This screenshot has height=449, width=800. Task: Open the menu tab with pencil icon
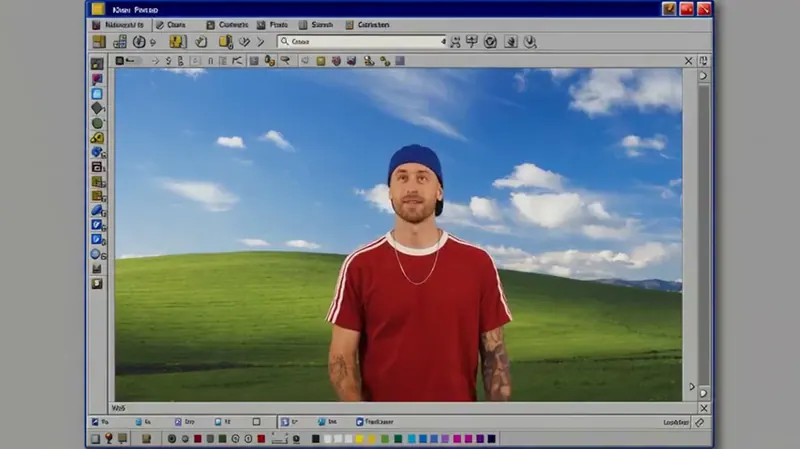(x=171, y=24)
